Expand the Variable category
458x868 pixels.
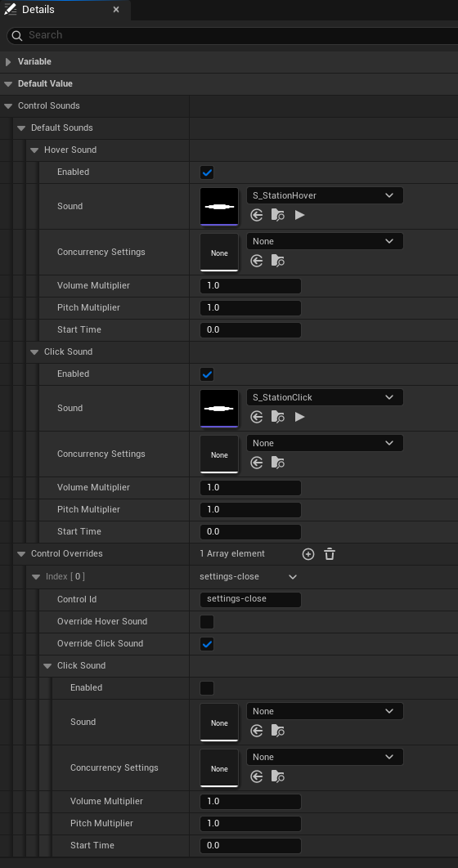7,62
